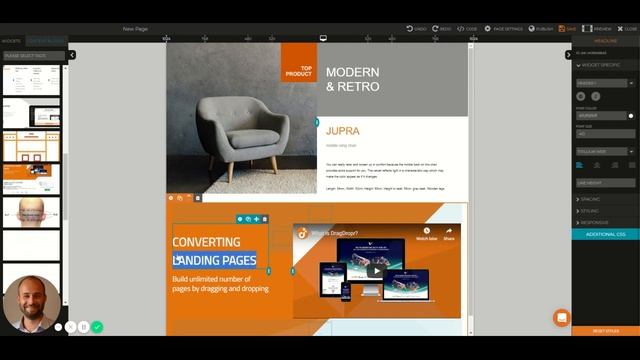
Task: Click the Additional CSS button
Action: (606, 234)
